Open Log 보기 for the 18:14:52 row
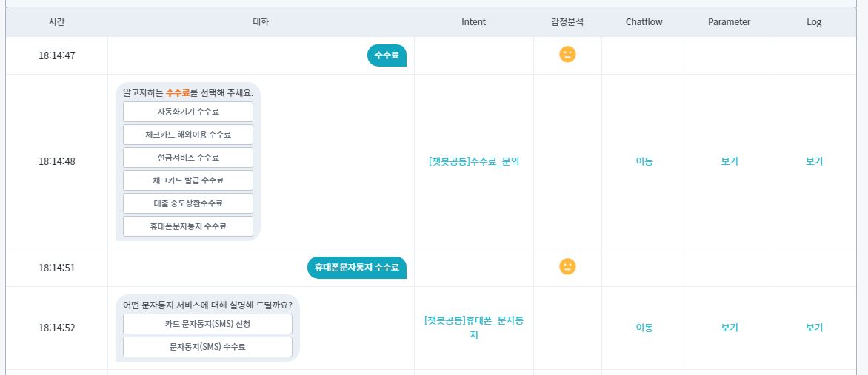The image size is (868, 375). 814,328
